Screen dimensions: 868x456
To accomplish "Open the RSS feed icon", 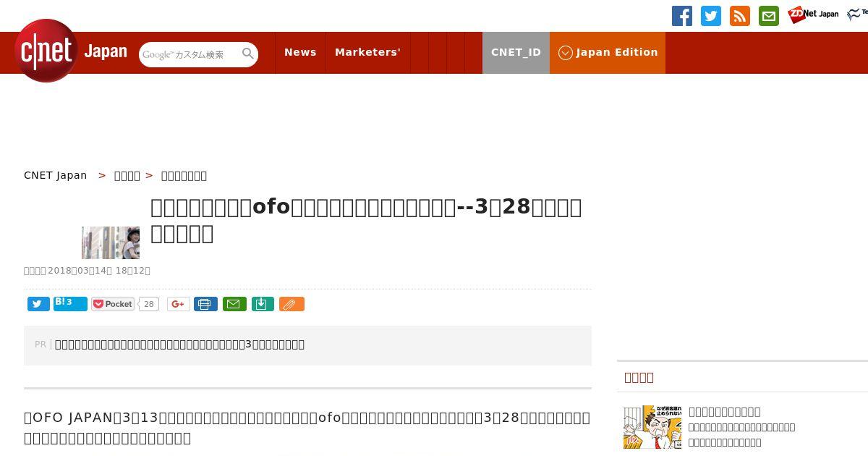I will coord(740,16).
